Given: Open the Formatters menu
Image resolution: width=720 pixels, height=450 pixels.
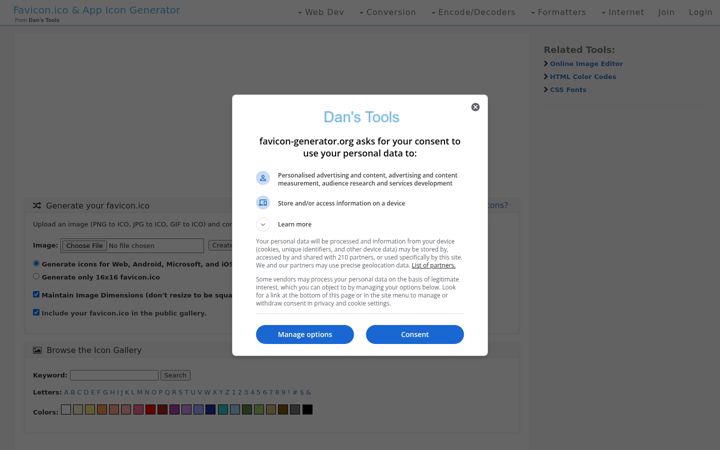Looking at the screenshot, I should point(558,12).
